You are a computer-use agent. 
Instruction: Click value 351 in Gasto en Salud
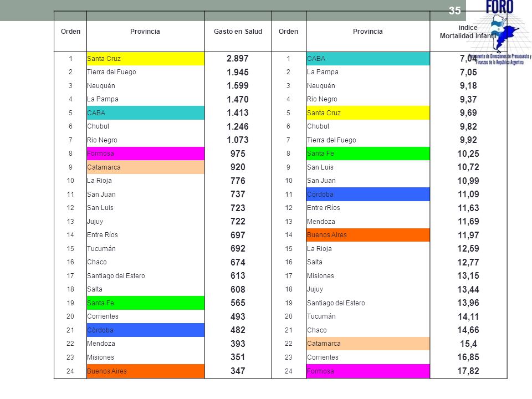[x=238, y=357]
